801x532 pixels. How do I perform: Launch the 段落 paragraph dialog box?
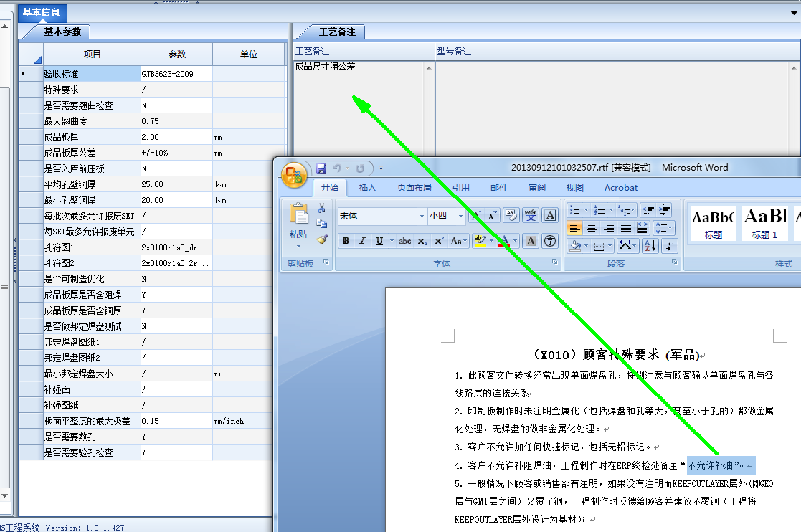pos(674,262)
